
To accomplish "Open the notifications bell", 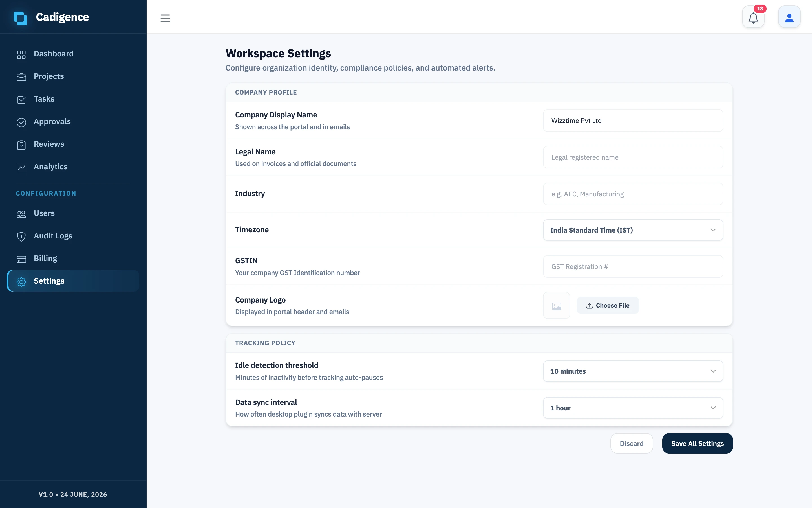I will [753, 17].
